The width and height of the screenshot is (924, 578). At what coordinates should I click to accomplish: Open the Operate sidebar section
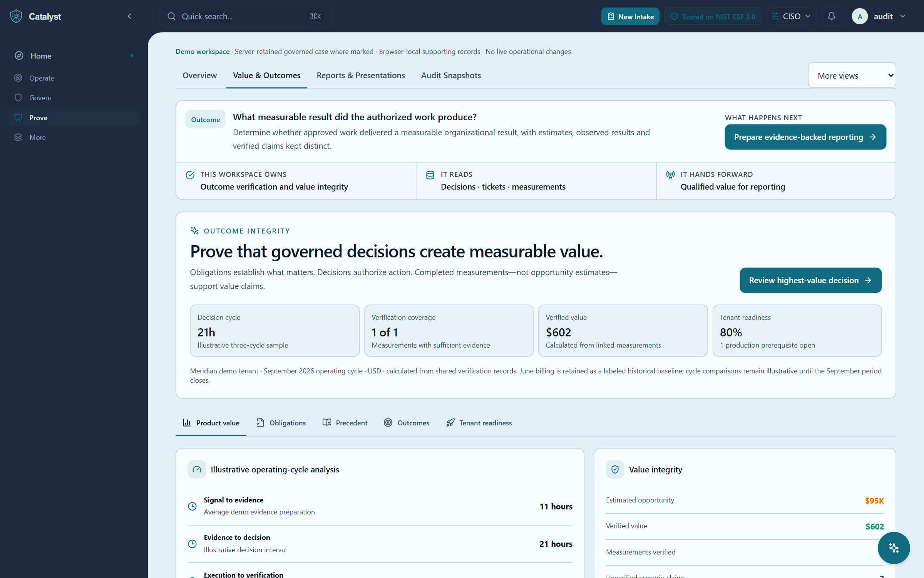(x=74, y=78)
